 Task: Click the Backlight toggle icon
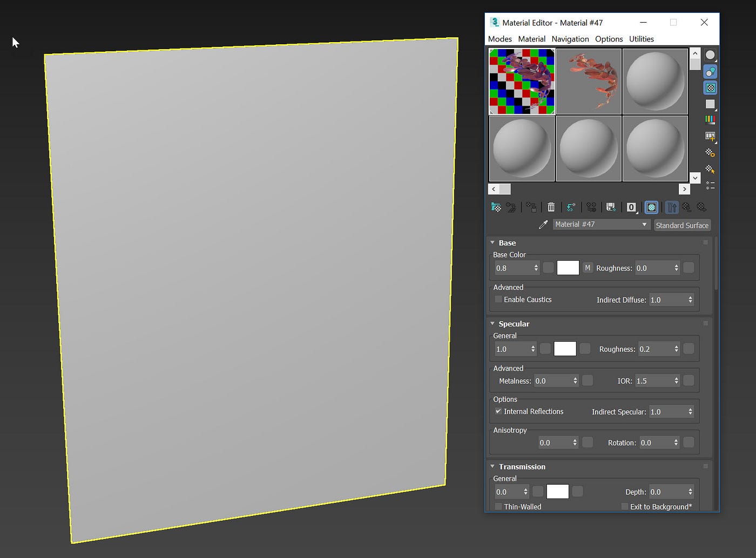(x=710, y=71)
